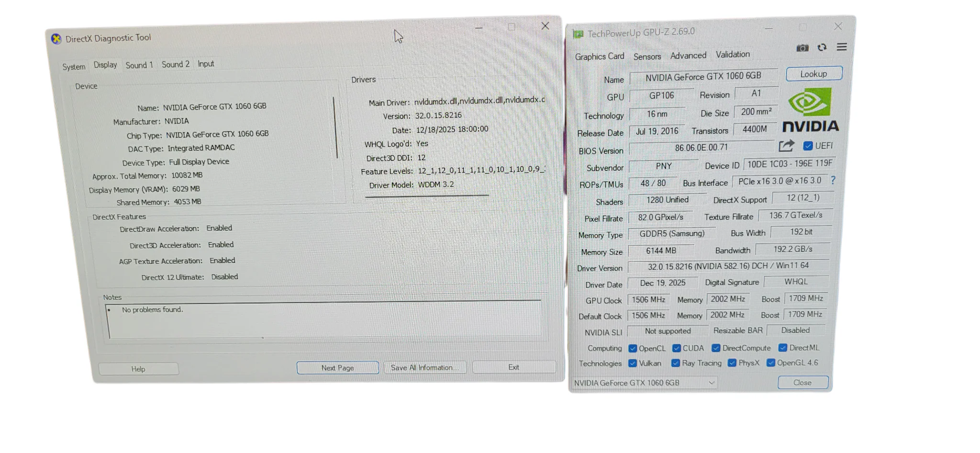Toggle the CUDA checkbox
Image resolution: width=980 pixels, height=453 pixels.
(677, 348)
